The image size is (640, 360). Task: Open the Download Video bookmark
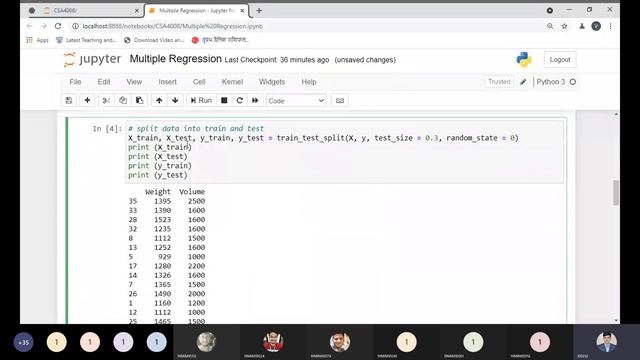[x=154, y=40]
